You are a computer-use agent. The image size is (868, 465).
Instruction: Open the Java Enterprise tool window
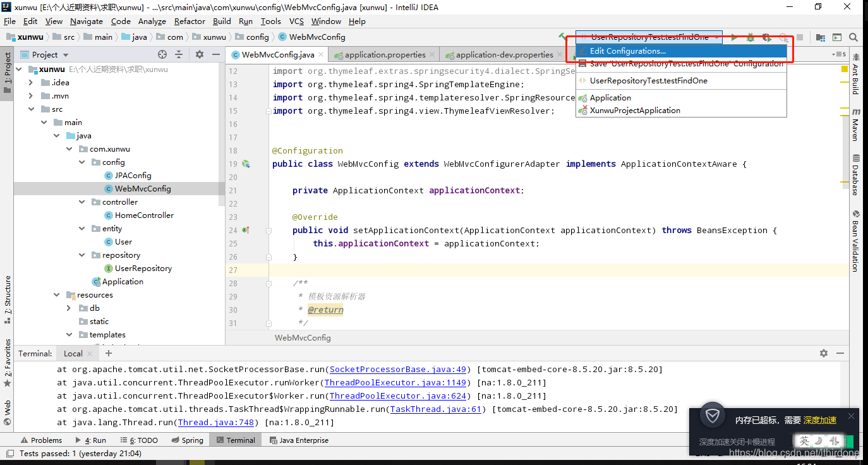coord(298,440)
